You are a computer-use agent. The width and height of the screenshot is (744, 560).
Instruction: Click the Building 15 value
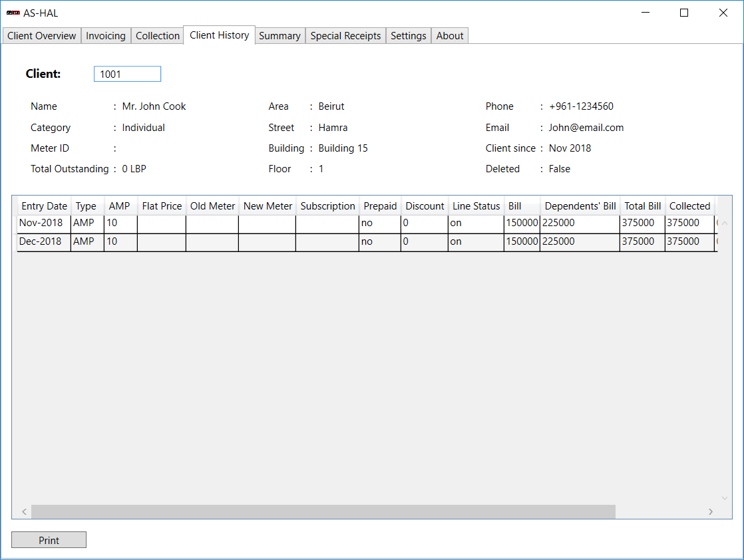(343, 148)
